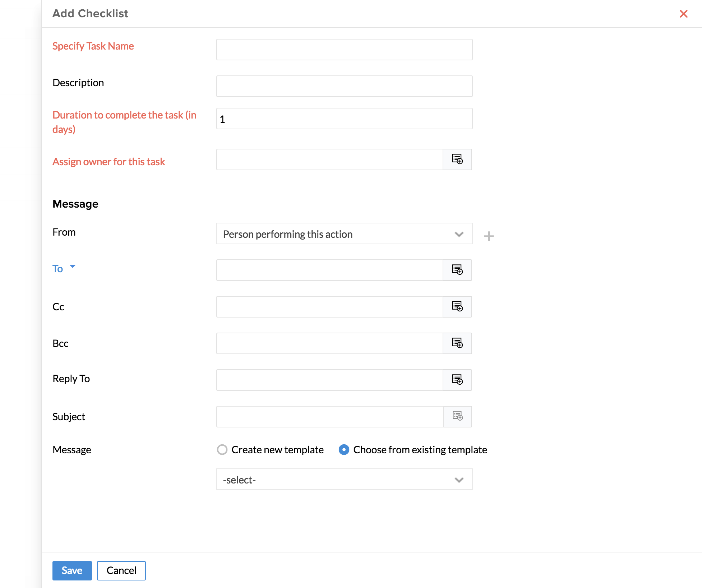Open the -select- template dropdown

coord(344,480)
